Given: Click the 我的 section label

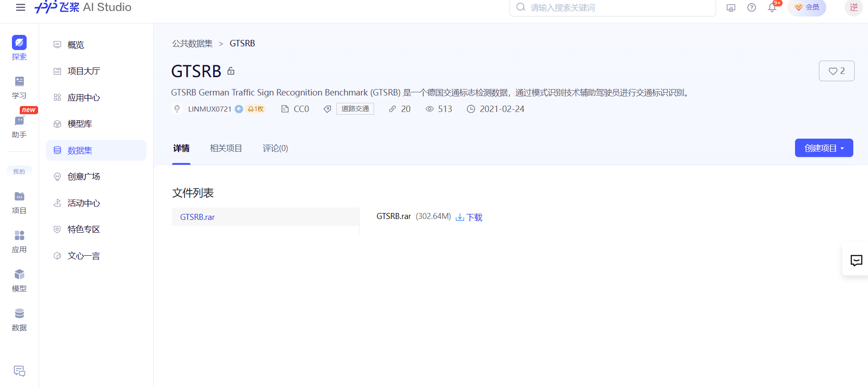Looking at the screenshot, I should (19, 171).
